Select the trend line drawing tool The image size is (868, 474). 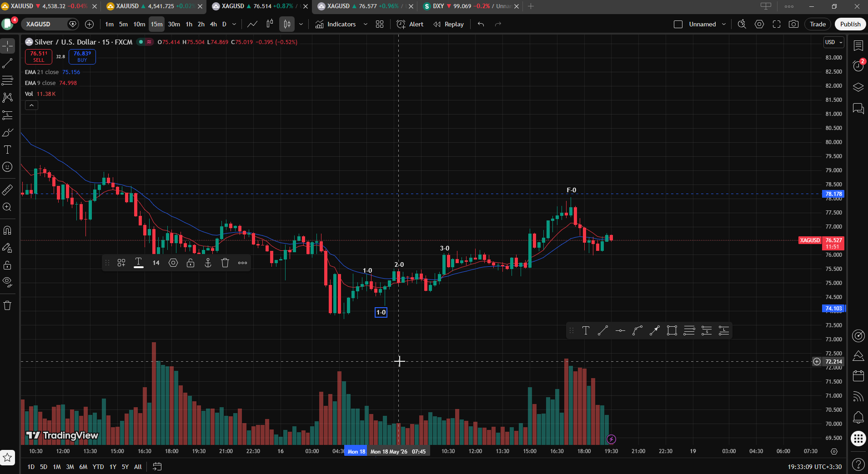(x=7, y=64)
